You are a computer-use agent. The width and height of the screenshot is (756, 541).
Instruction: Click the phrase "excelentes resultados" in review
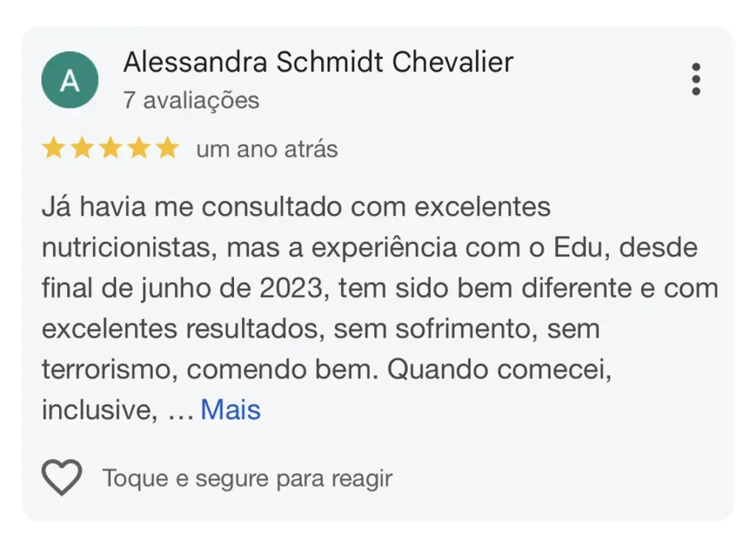click(180, 329)
